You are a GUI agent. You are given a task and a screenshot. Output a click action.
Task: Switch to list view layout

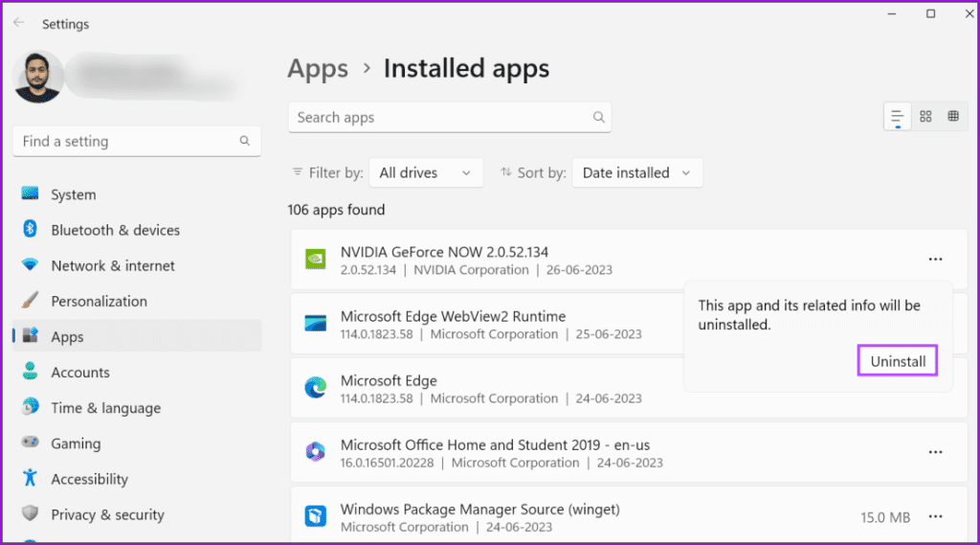coord(897,117)
